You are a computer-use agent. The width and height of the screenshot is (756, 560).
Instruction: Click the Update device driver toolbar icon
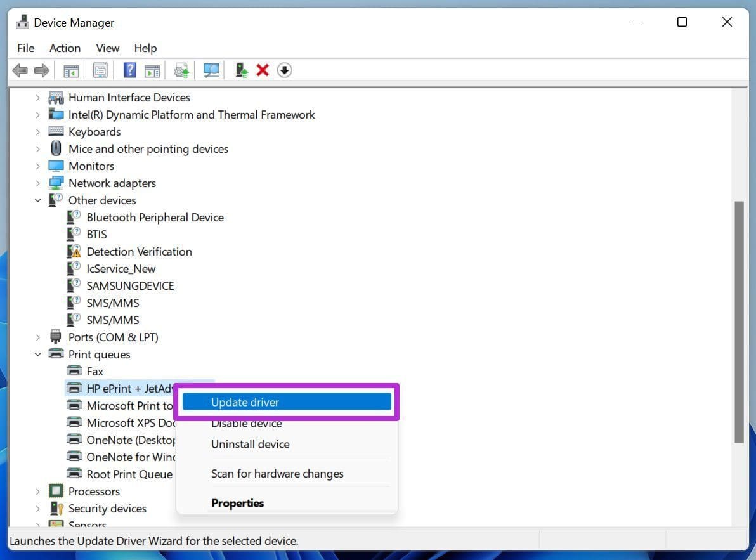pos(182,71)
